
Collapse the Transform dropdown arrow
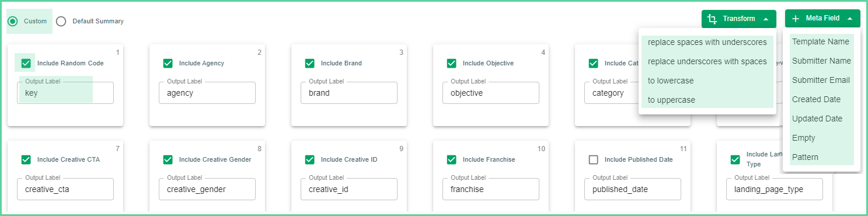coord(765,19)
